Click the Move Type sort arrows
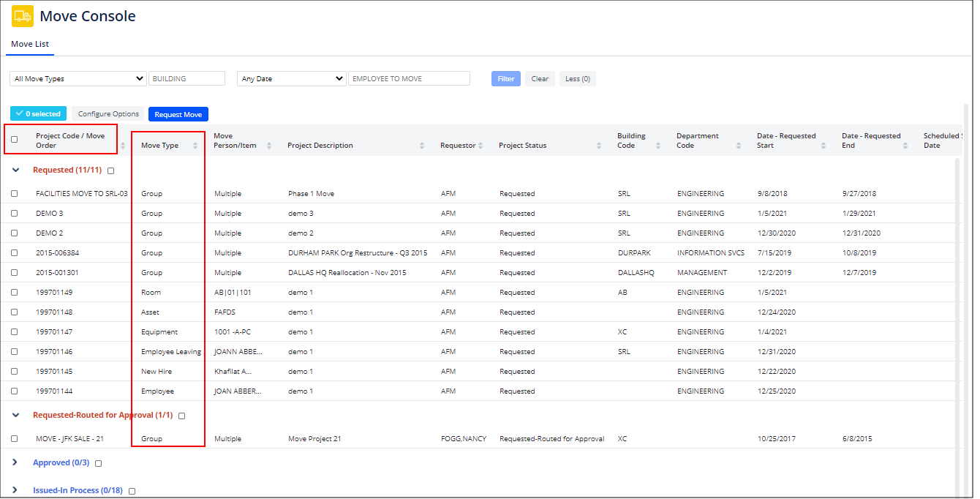Viewport: 980px width, 499px height. (x=195, y=146)
